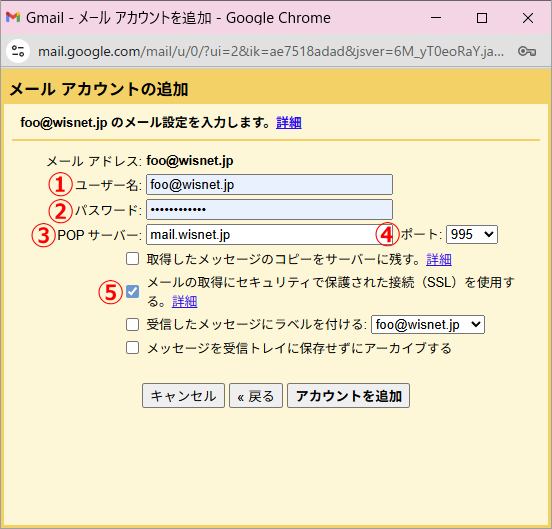Minimize the Chrome window
552x529 pixels.
pos(436,17)
